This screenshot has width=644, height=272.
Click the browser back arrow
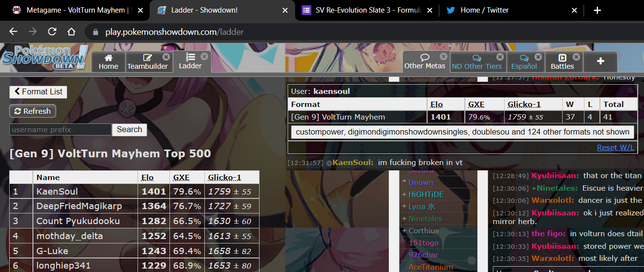click(x=13, y=32)
